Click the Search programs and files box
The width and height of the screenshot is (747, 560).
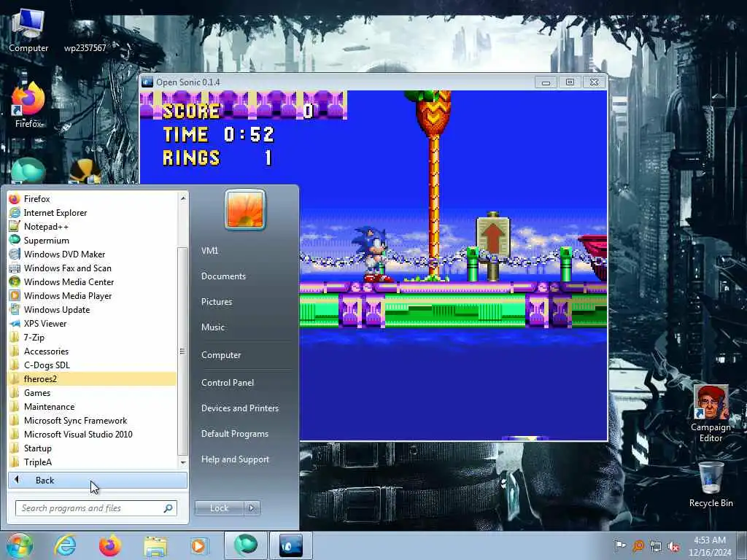click(x=96, y=508)
